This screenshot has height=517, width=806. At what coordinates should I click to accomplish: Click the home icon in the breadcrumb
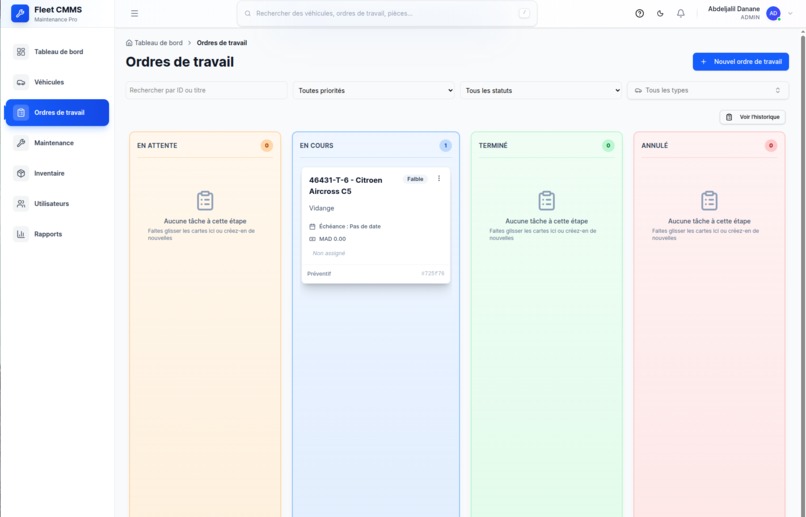pos(129,43)
